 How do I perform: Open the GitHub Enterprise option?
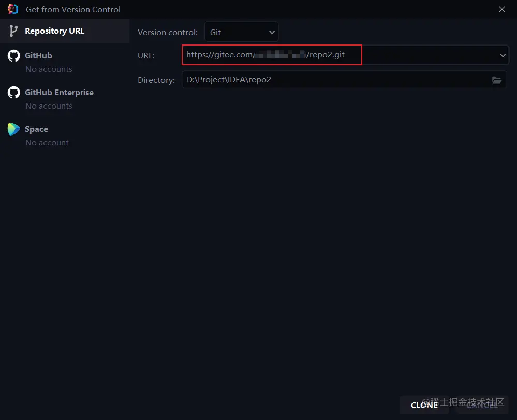click(x=59, y=93)
